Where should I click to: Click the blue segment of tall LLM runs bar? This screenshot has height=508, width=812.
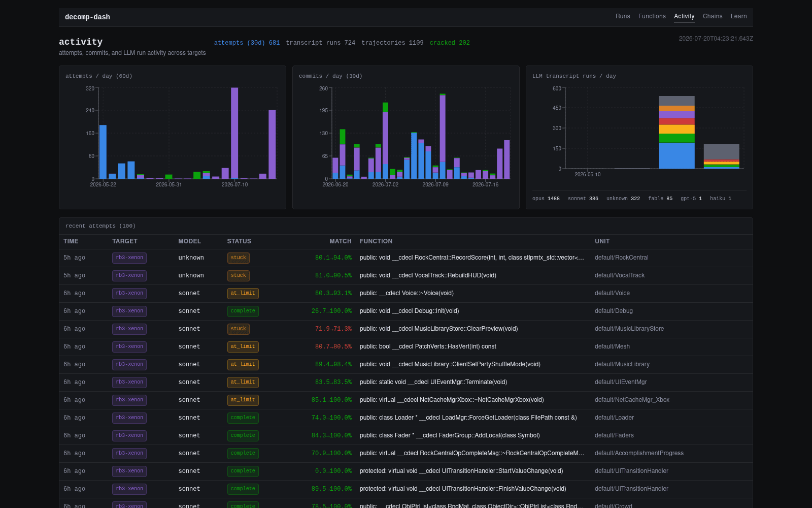676,155
